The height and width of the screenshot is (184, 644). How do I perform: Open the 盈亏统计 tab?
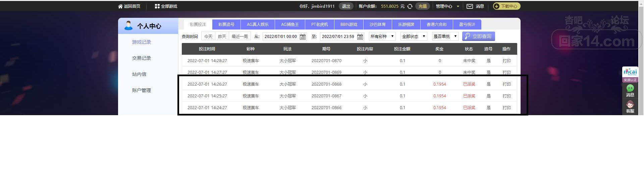(467, 25)
